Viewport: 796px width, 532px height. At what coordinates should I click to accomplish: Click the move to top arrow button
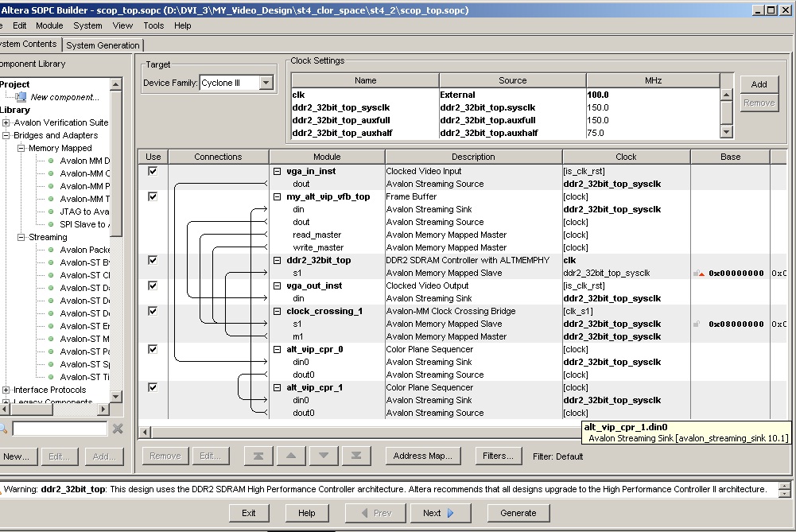tap(259, 456)
